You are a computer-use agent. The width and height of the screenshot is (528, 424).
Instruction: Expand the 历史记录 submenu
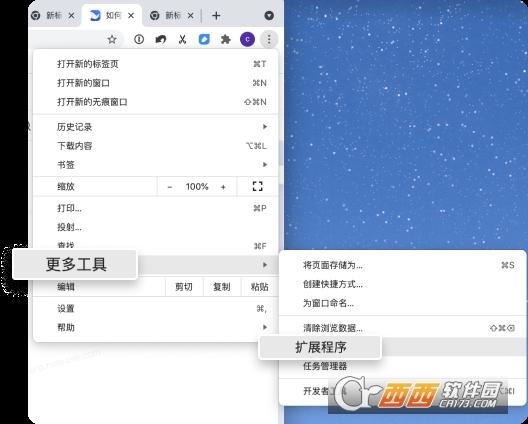point(156,127)
